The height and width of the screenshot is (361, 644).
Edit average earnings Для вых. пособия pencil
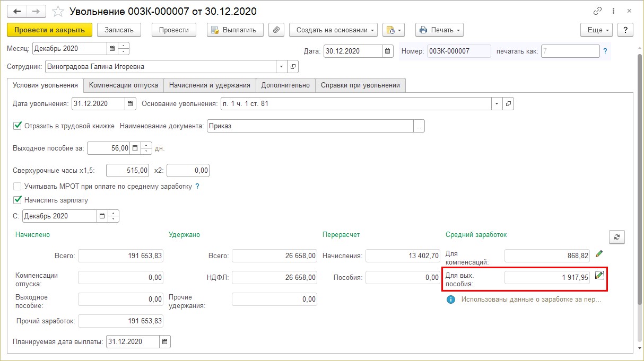(x=599, y=275)
